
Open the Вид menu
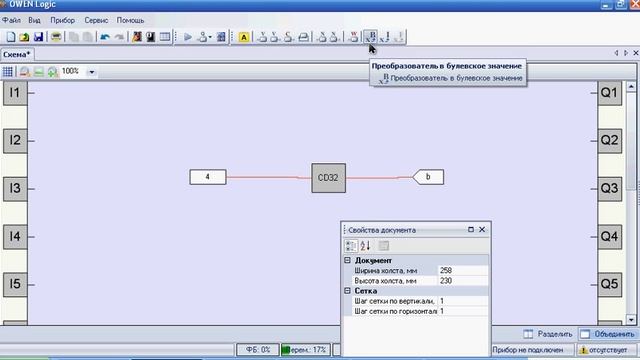[x=34, y=20]
